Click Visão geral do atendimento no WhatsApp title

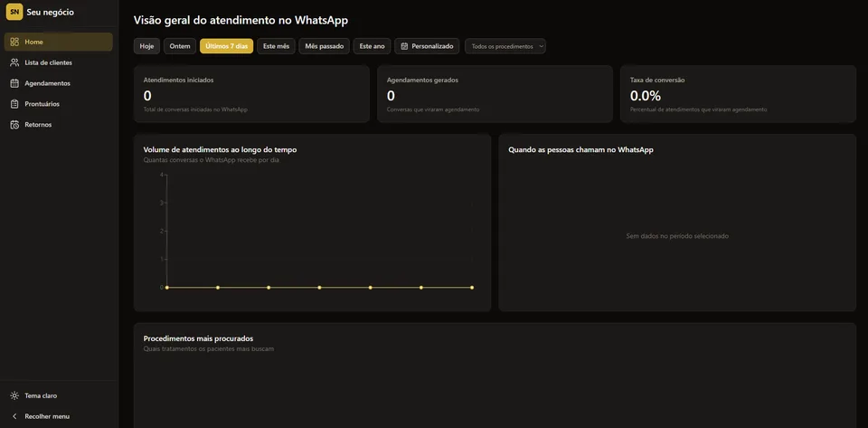pos(241,21)
